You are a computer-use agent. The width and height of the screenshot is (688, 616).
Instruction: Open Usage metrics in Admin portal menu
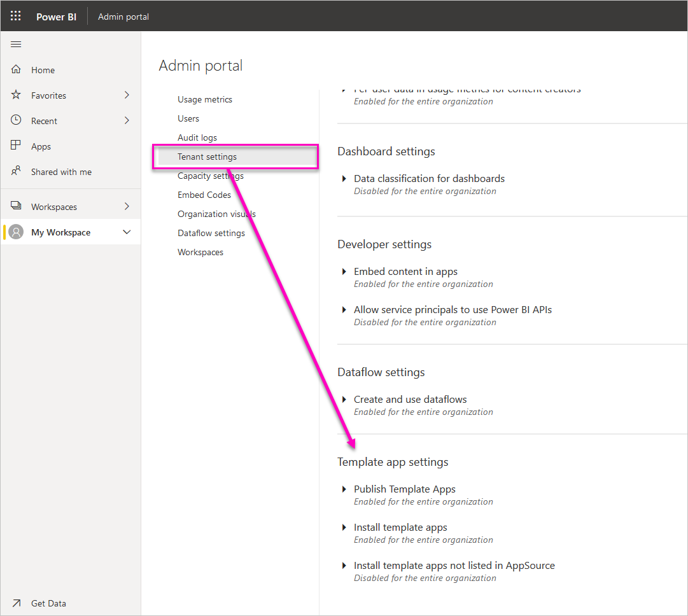point(204,100)
